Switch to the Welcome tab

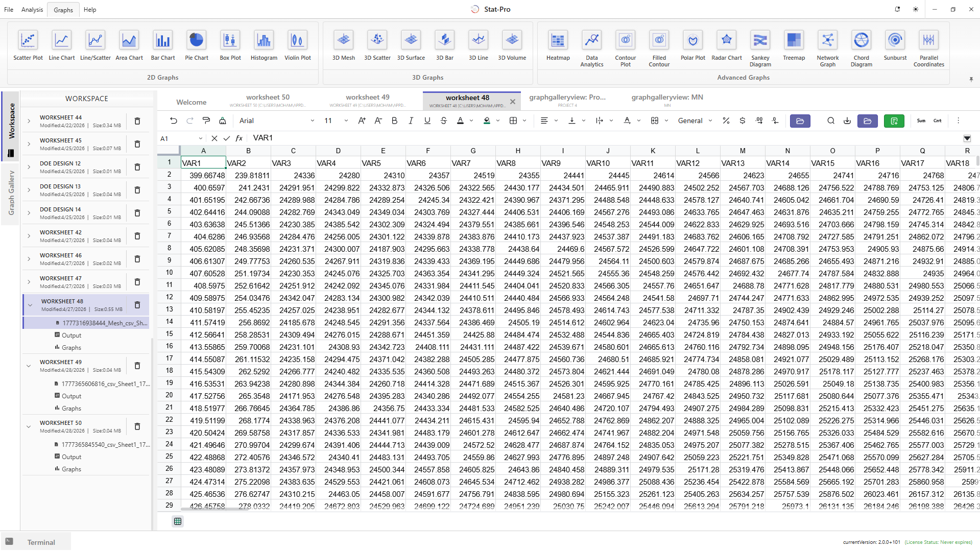pos(192,102)
